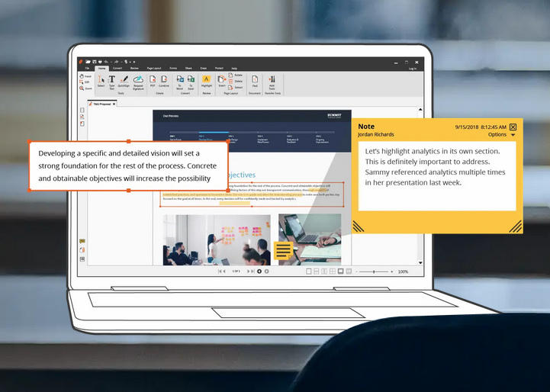This screenshot has width=550, height=392.
Task: Close the yellow Note popup
Action: pos(513,127)
